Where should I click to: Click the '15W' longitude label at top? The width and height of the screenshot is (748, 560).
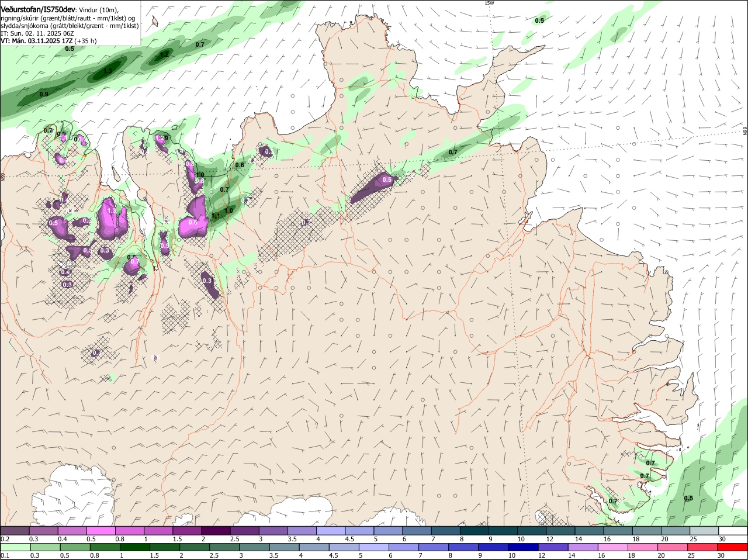tap(489, 3)
